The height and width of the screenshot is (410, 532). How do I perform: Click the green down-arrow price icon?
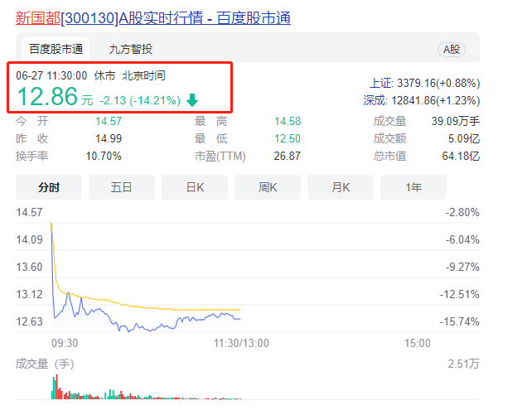[x=192, y=100]
